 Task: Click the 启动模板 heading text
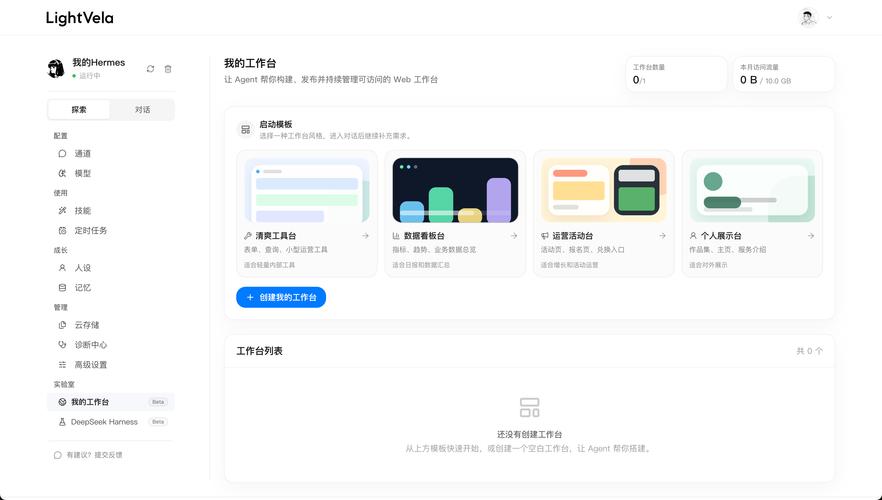(276, 124)
